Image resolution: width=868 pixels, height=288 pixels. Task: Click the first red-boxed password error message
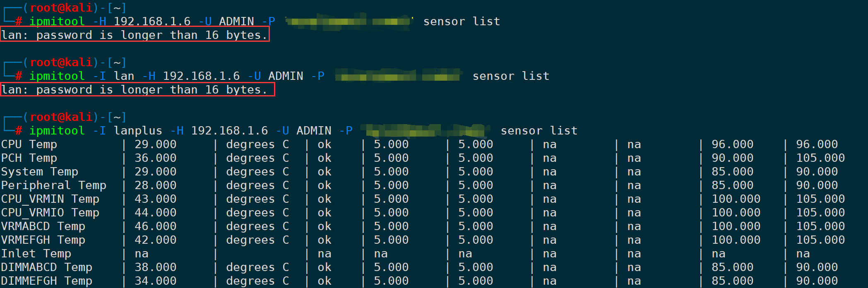(x=135, y=35)
